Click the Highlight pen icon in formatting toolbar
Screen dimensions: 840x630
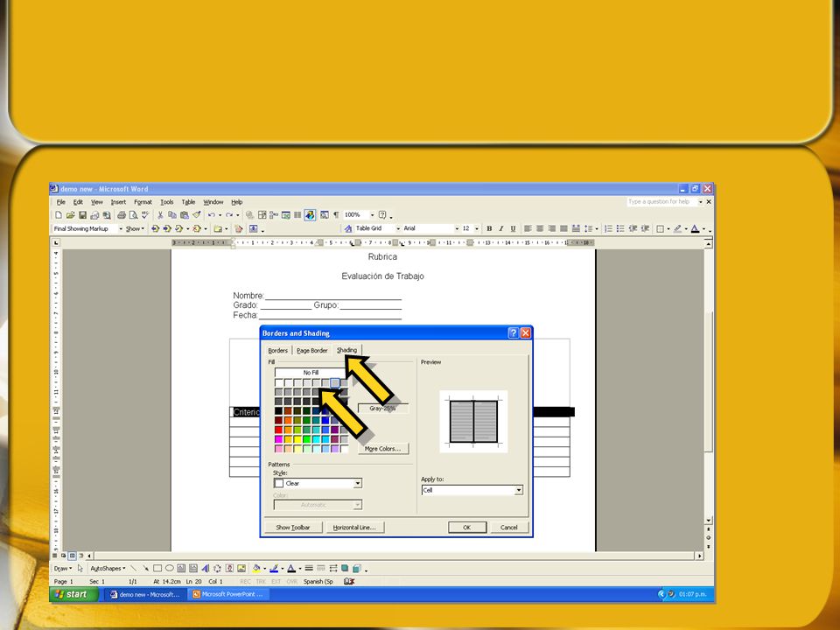pos(677,228)
